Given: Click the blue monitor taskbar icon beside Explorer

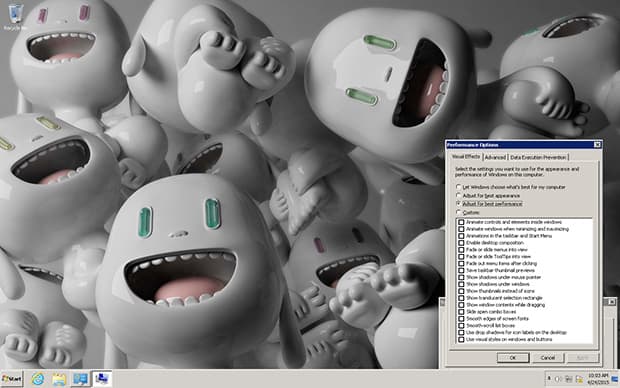Looking at the screenshot, I should tap(81, 379).
